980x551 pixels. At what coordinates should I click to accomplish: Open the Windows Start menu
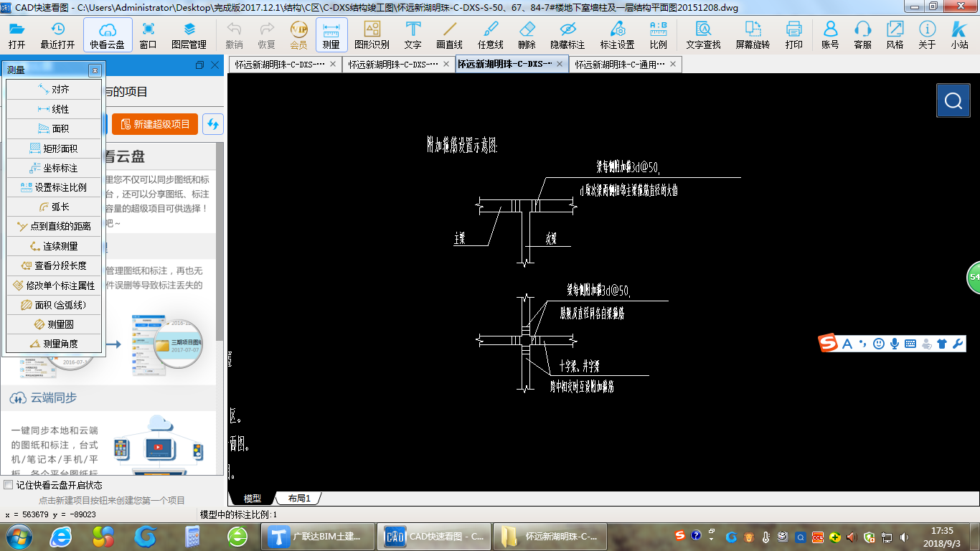(19, 536)
